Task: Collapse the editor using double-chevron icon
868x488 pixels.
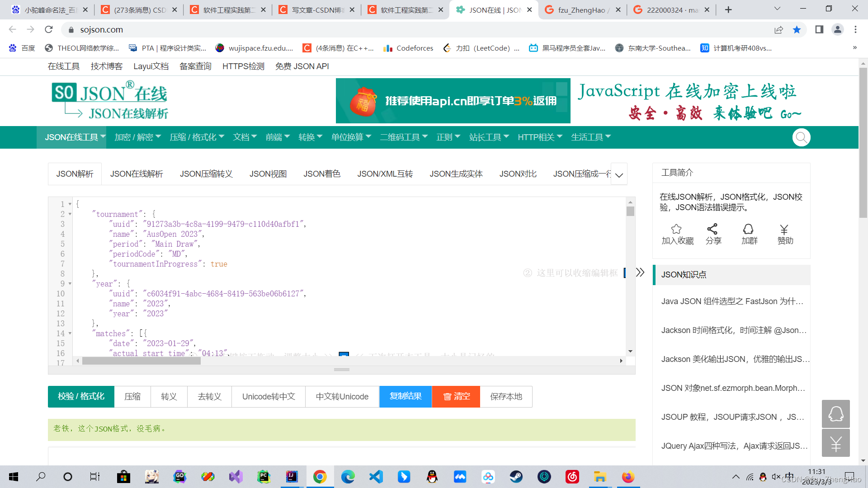Action: pos(640,272)
